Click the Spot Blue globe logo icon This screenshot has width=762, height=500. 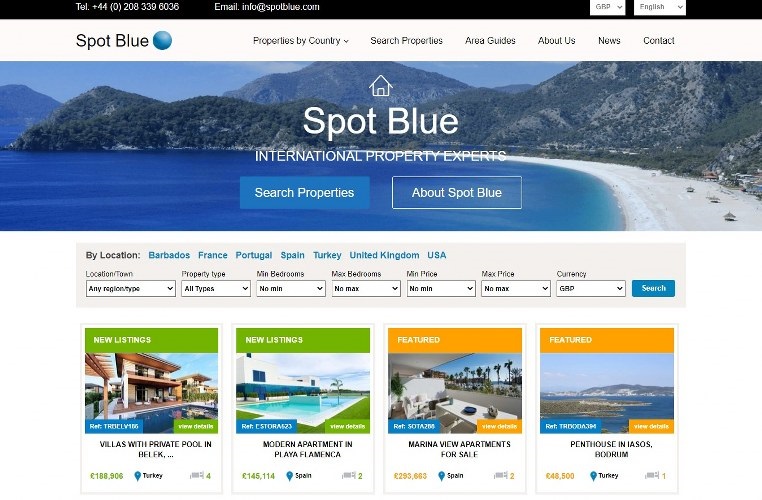[162, 40]
